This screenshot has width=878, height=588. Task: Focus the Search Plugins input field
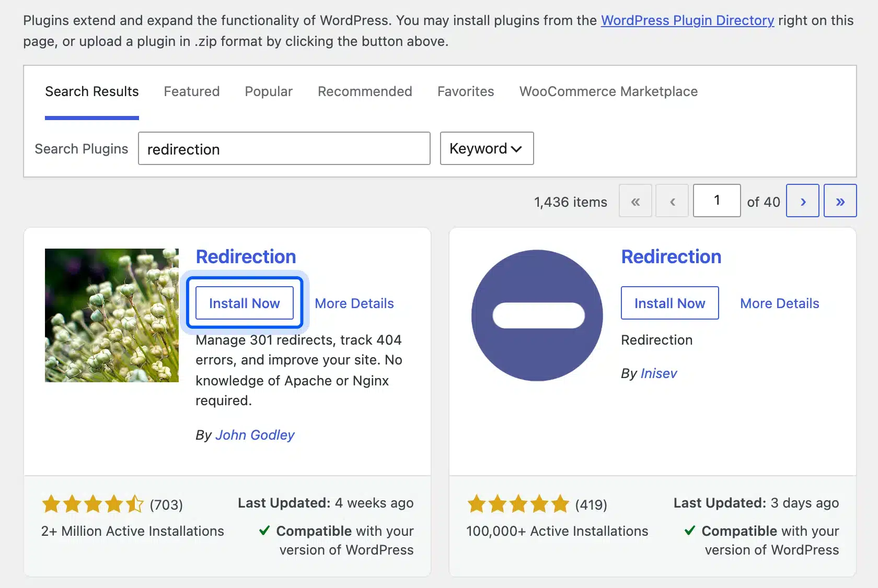284,148
